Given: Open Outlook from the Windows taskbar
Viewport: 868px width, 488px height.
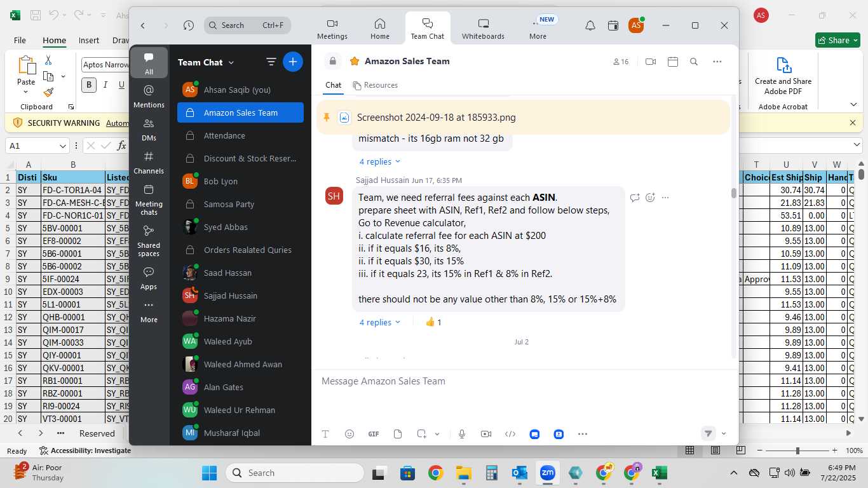Looking at the screenshot, I should 520,473.
